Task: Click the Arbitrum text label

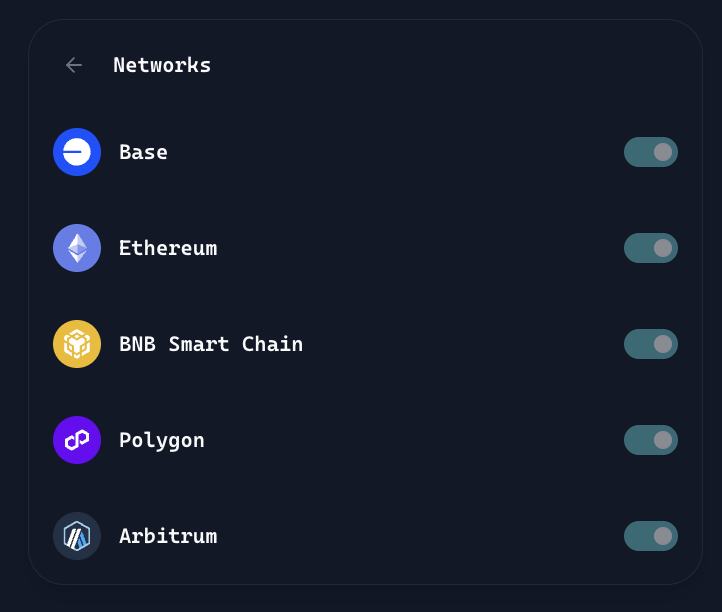Action: coord(168,536)
